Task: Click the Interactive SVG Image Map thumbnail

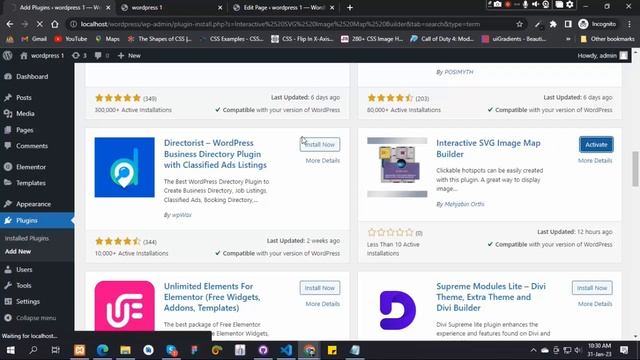Action: pos(397,167)
